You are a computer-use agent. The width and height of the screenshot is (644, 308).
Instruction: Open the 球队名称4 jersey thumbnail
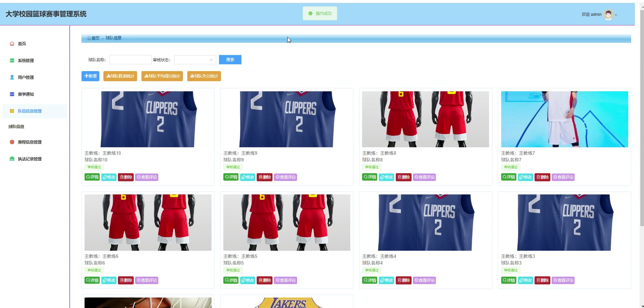point(425,222)
